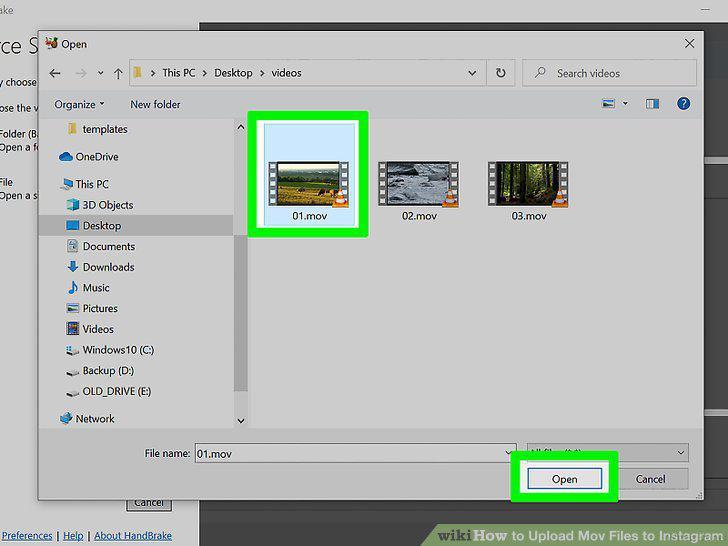Screen dimensions: 728x546
Task: Open the Videos library
Action: point(90,329)
